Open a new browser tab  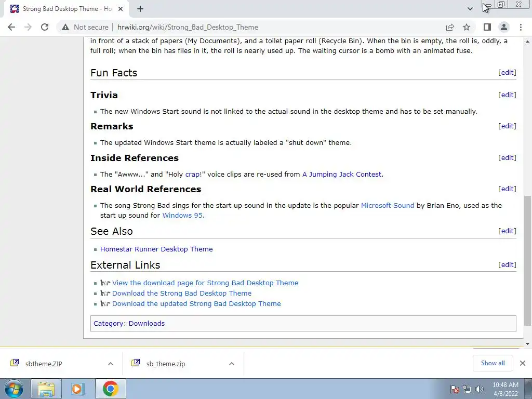tap(140, 9)
